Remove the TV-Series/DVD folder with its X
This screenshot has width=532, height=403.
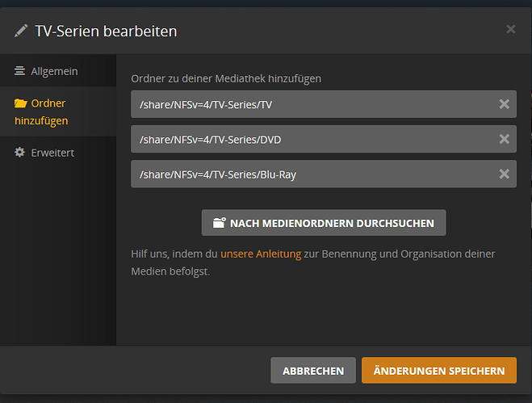click(x=505, y=139)
